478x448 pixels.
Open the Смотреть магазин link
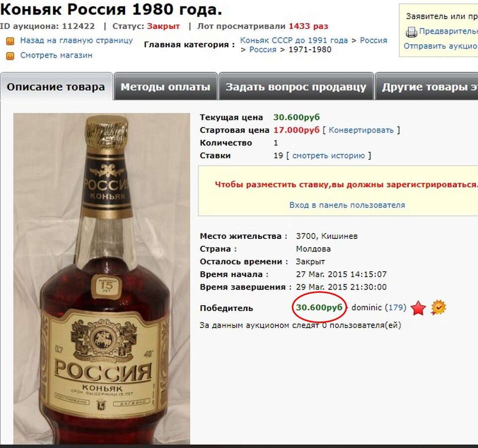(56, 55)
